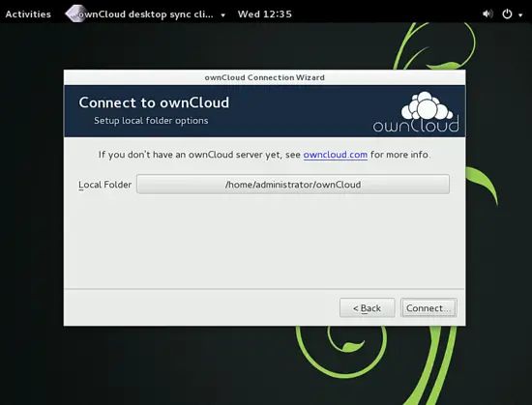The width and height of the screenshot is (532, 405).
Task: Click the volume speaker icon
Action: pyautogui.click(x=488, y=14)
